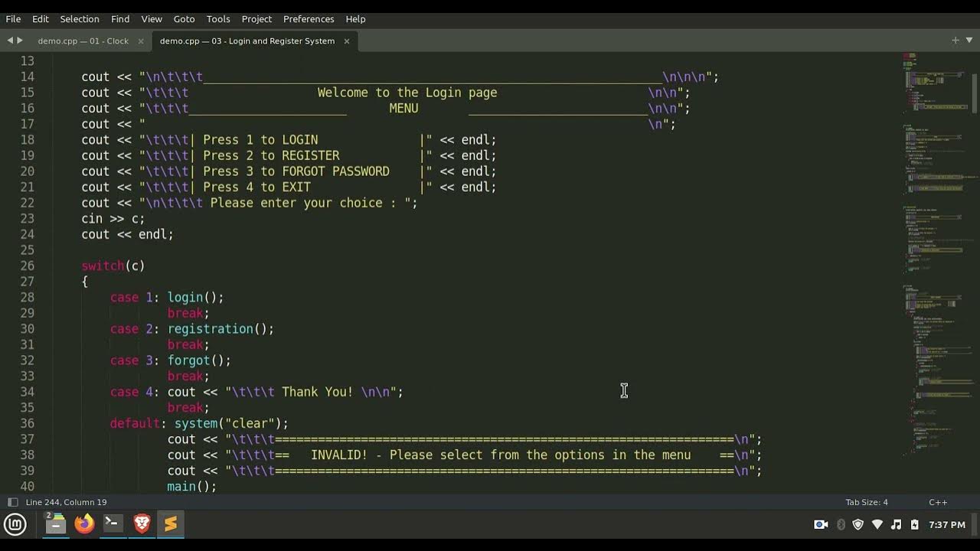Click 'Press 3 to FORGOT PASSWORD' text
The width and height of the screenshot is (980, 551).
296,171
